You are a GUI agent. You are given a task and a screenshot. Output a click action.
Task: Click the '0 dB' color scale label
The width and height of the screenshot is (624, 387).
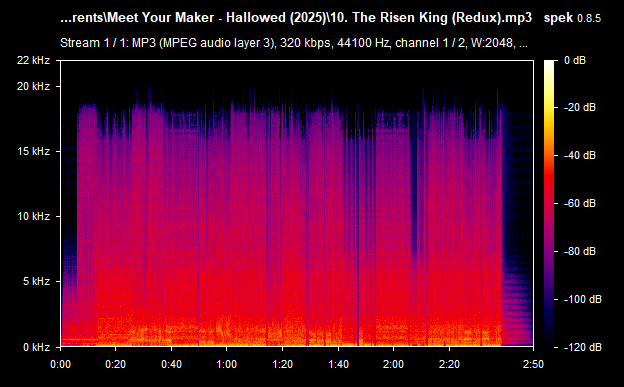tap(575, 61)
